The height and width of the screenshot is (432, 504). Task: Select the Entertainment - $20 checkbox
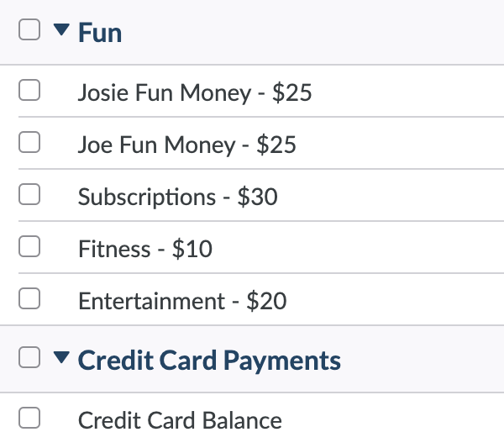(x=29, y=298)
